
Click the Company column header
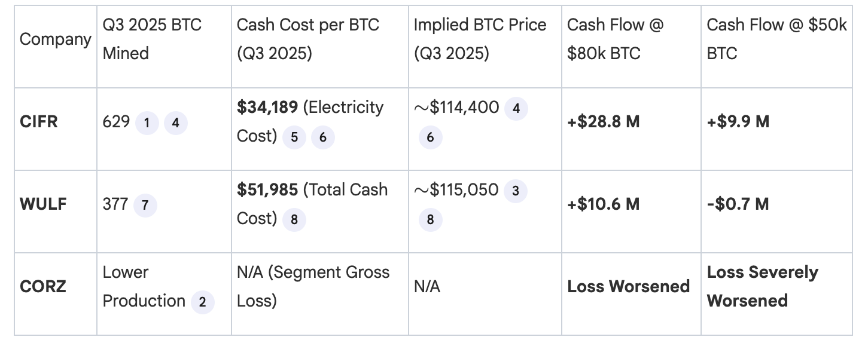click(55, 39)
